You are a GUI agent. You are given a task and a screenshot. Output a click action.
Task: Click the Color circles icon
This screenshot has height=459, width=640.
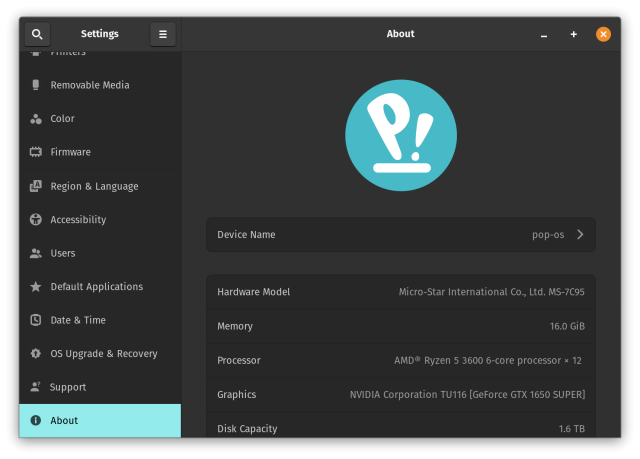pos(36,119)
